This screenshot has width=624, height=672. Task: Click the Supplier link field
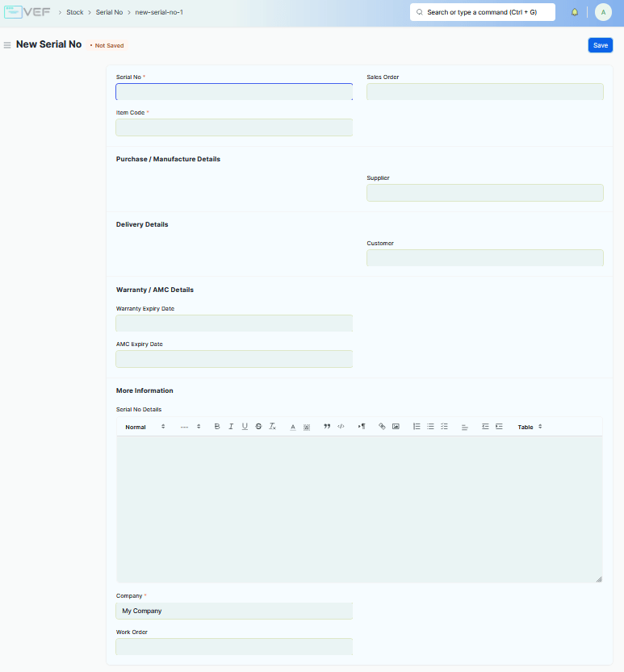(x=485, y=193)
